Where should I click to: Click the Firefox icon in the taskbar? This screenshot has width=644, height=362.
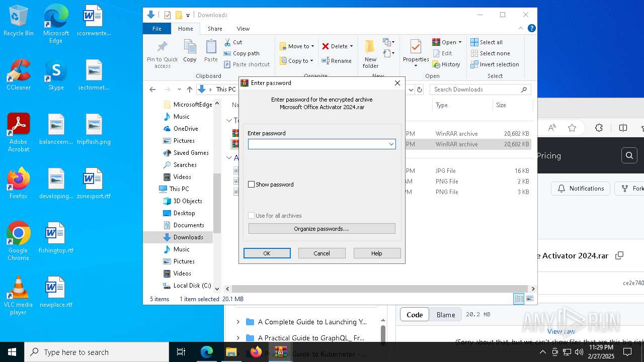(x=256, y=352)
